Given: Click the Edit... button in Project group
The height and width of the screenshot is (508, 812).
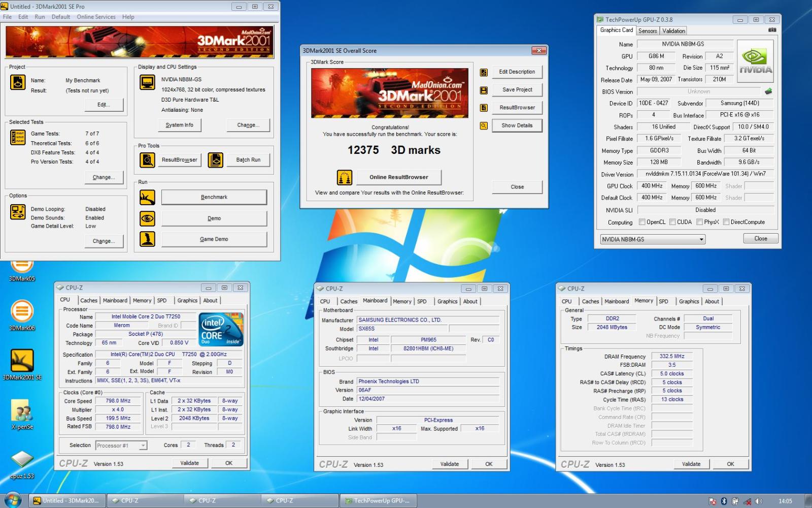Looking at the screenshot, I should click(x=104, y=105).
